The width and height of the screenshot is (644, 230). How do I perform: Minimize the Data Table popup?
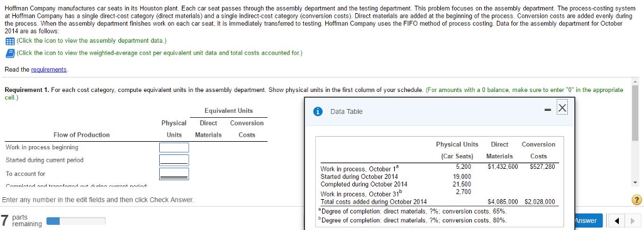coord(548,110)
